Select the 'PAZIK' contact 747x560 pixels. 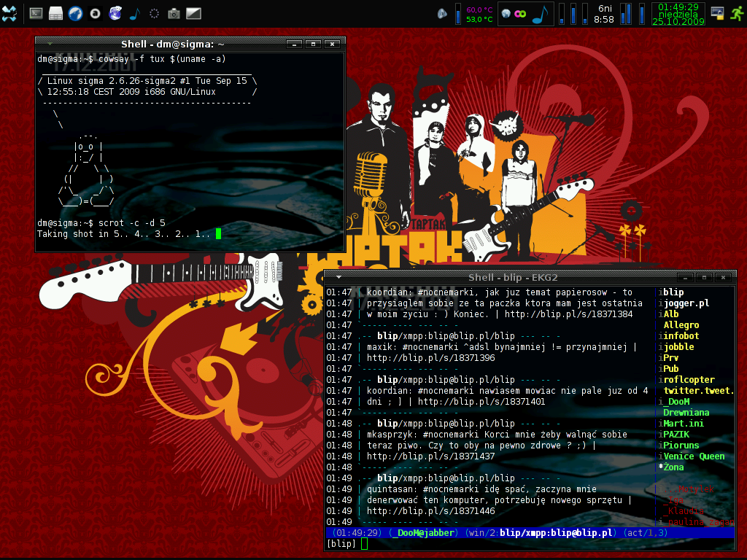[676, 435]
